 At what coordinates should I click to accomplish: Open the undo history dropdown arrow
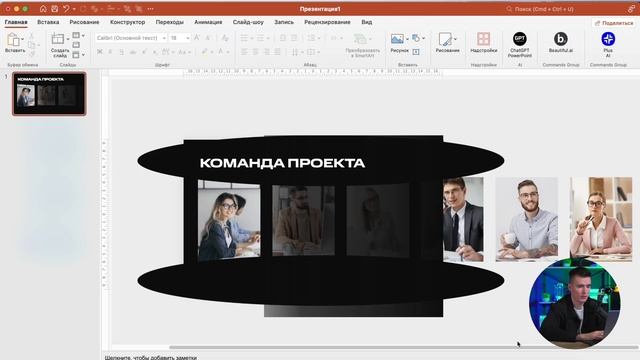74,9
